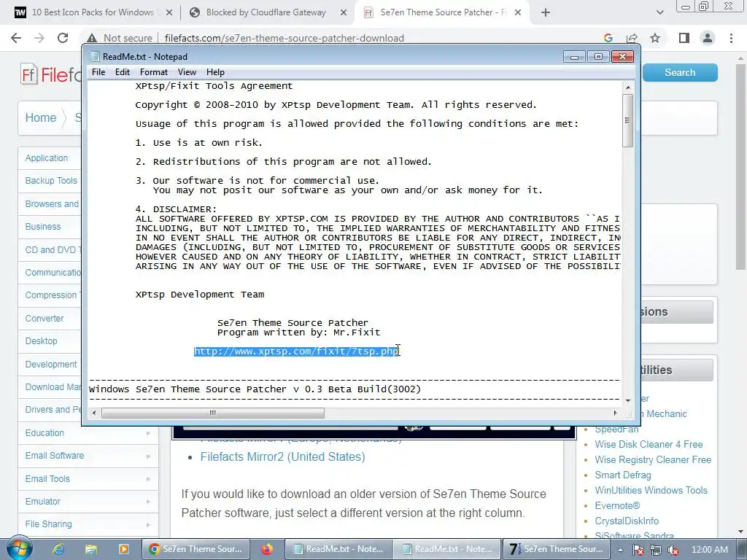Close the 10 Best Icon Packs tab
The width and height of the screenshot is (747, 560).
(x=169, y=13)
